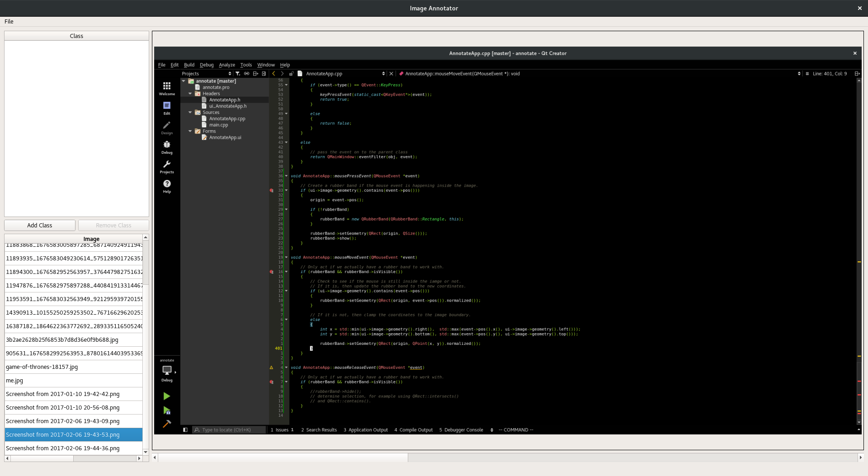Split editor with top-right split icon

click(857, 74)
